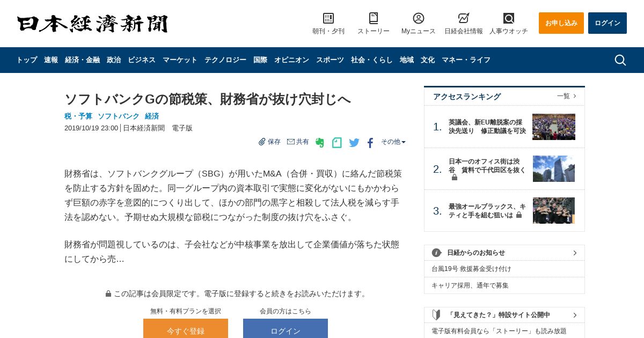Open 政治 menu item

(114, 60)
